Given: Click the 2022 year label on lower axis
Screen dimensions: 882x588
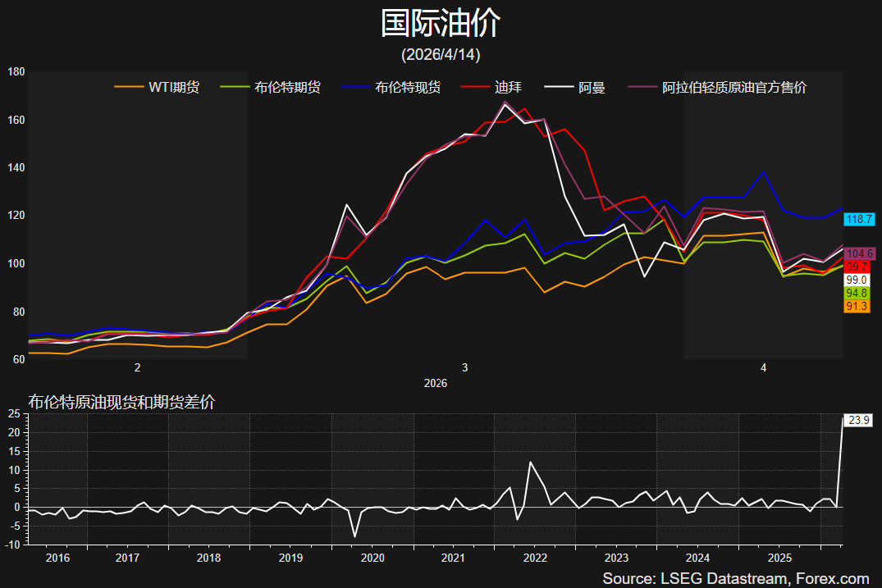Looking at the screenshot, I should pos(535,558).
